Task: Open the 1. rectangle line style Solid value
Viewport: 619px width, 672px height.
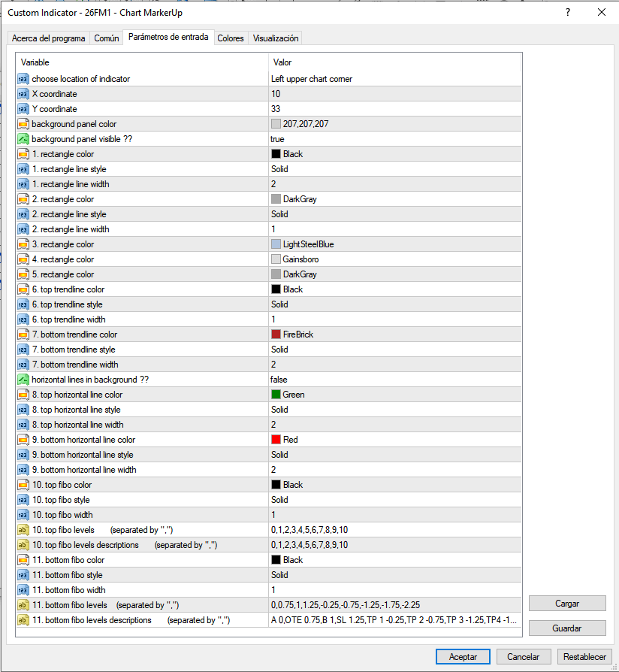Action: (395, 169)
